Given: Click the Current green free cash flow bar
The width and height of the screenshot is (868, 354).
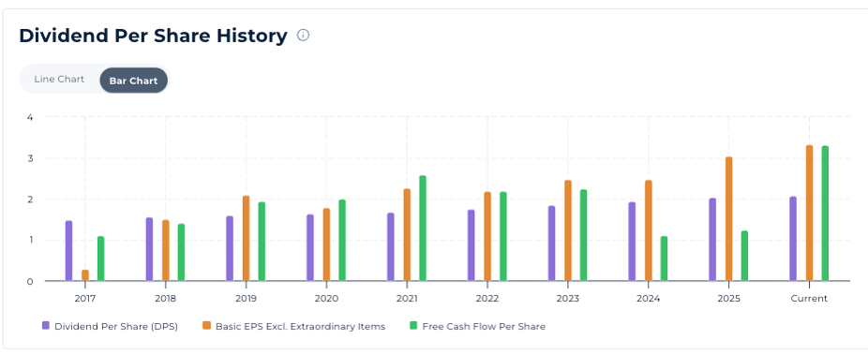Looking at the screenshot, I should coord(826,214).
